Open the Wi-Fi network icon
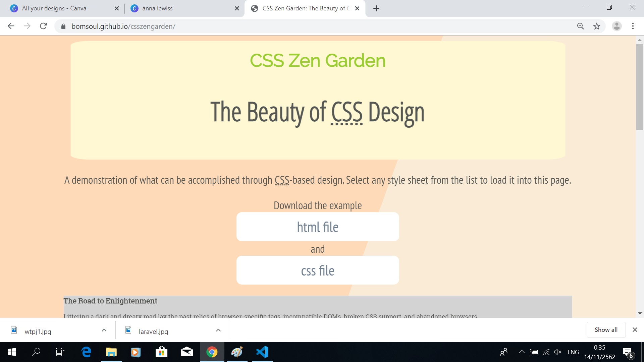Viewport: 644px width, 362px height. coord(546,352)
